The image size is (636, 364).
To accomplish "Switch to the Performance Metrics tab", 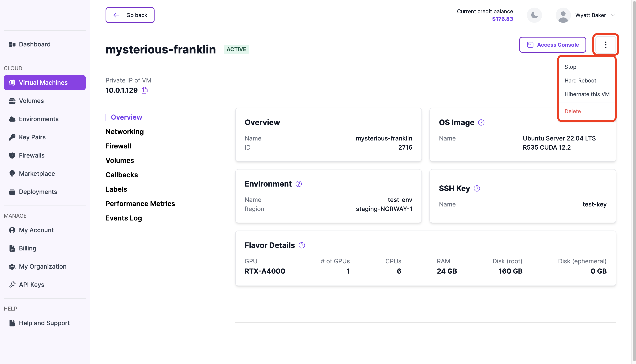I will (140, 203).
